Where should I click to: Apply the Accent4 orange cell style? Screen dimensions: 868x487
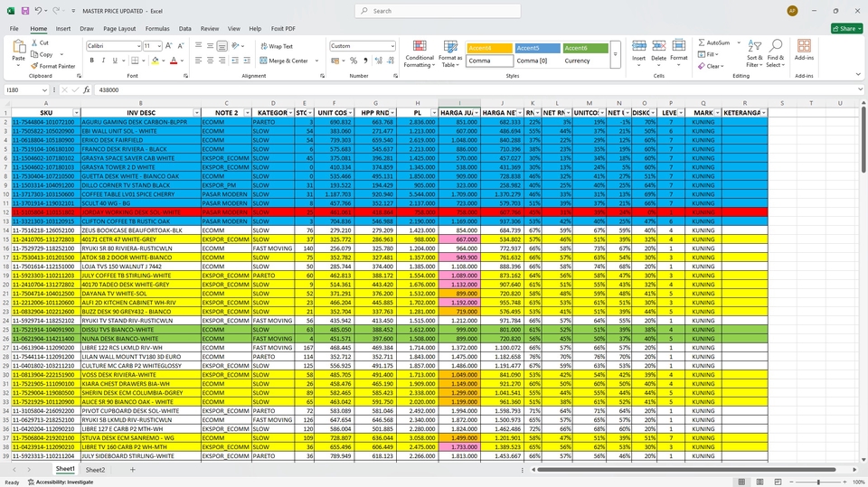pos(489,48)
